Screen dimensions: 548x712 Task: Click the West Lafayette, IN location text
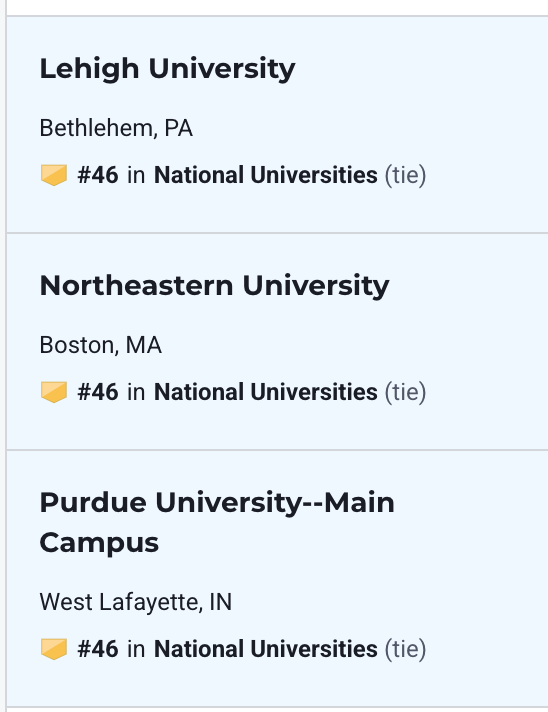pyautogui.click(x=136, y=603)
